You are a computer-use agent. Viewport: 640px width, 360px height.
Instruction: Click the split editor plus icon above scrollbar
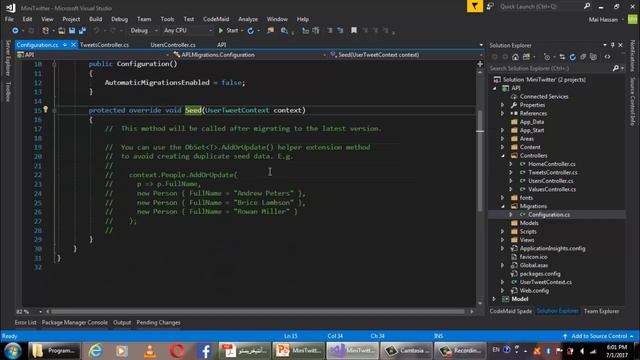(480, 64)
